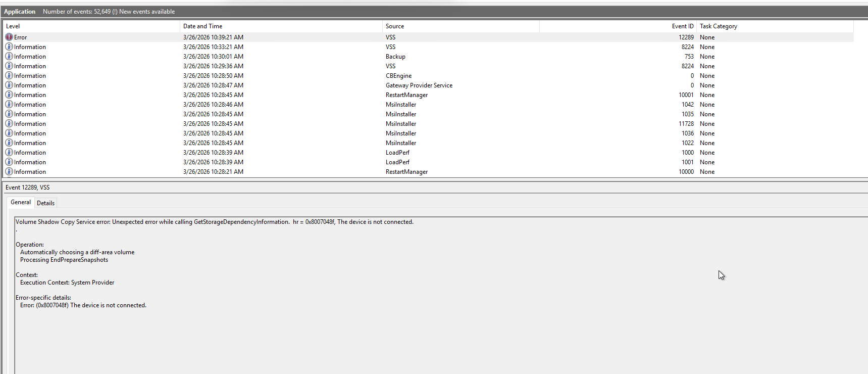The height and width of the screenshot is (374, 868).
Task: Click the info icon in the CBEngine row
Action: (9, 75)
